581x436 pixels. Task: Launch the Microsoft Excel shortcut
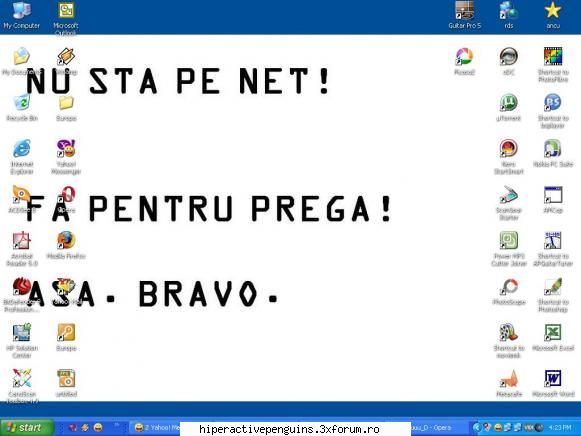pyautogui.click(x=553, y=337)
